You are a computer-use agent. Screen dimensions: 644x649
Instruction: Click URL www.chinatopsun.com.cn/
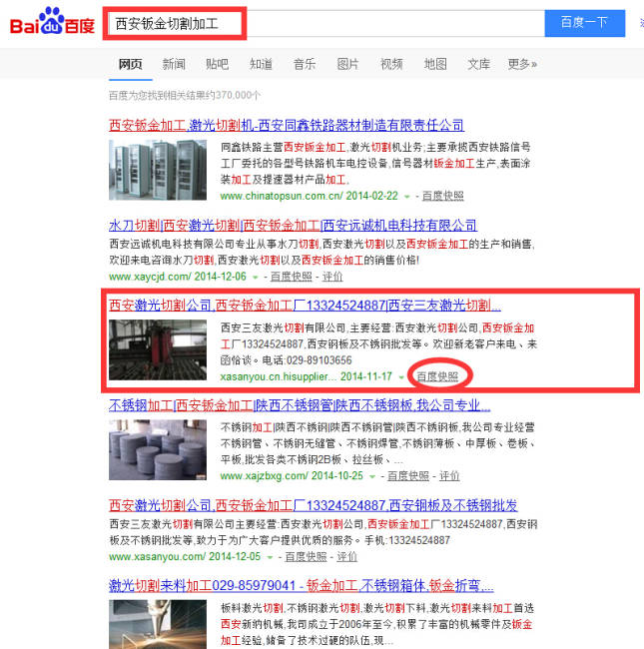click(282, 196)
